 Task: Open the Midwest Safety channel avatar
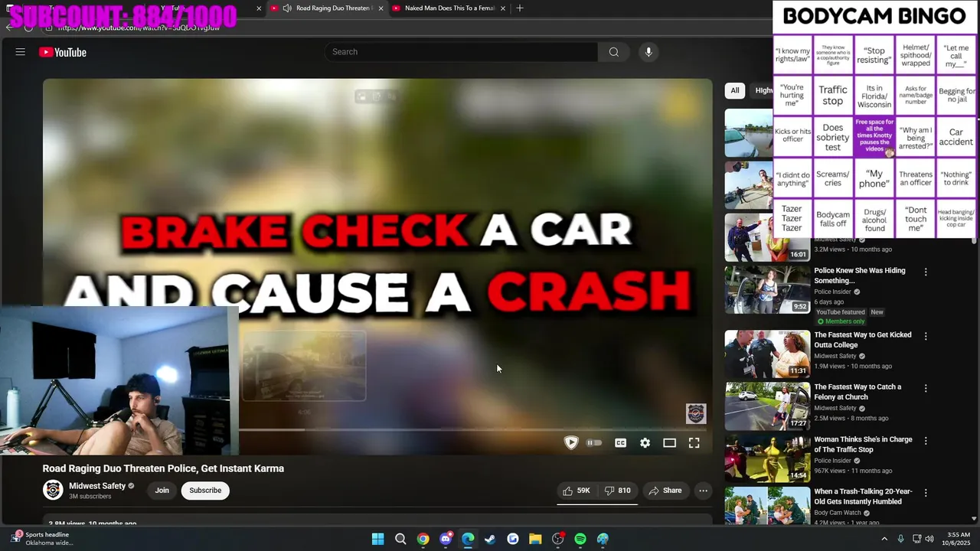click(x=53, y=490)
